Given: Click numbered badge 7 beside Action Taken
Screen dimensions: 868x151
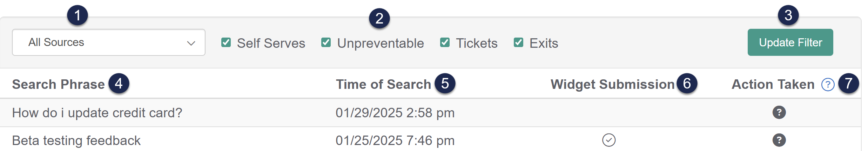Looking at the screenshot, I should (x=848, y=84).
